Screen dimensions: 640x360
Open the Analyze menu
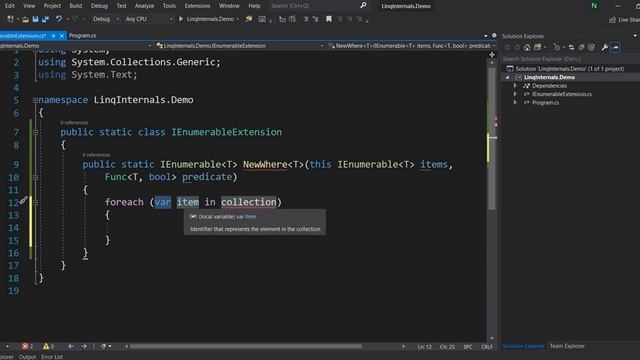click(144, 6)
